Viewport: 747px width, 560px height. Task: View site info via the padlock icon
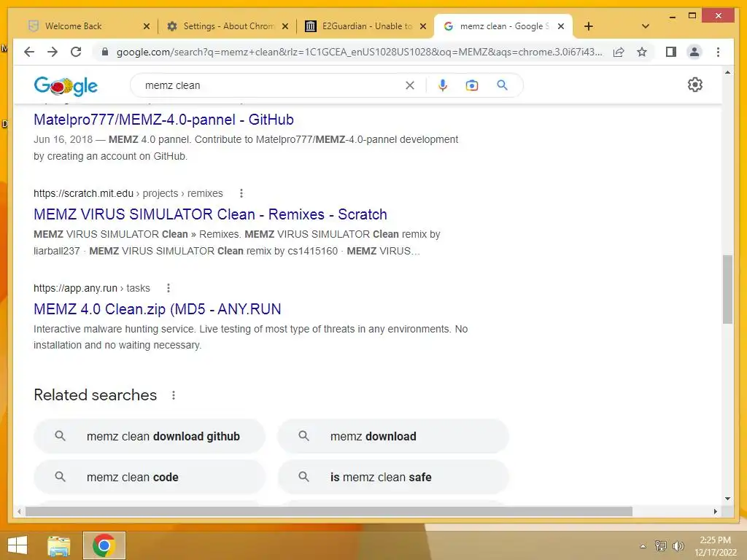(x=105, y=52)
